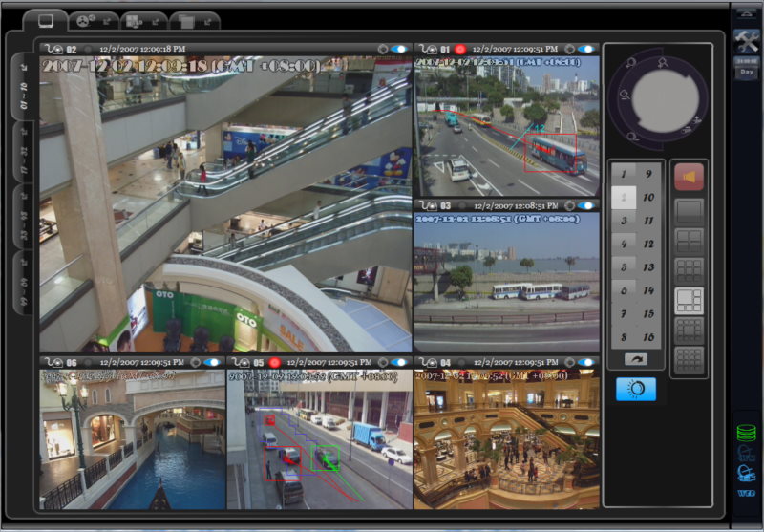This screenshot has height=532, width=764.
Task: Select single-camera full view layout
Action: (689, 209)
